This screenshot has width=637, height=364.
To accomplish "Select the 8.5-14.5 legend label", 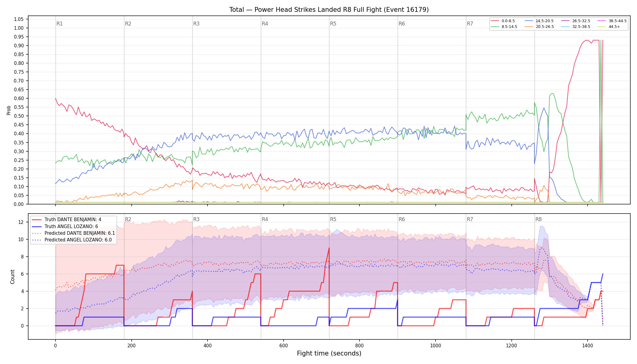I will 509,27.
